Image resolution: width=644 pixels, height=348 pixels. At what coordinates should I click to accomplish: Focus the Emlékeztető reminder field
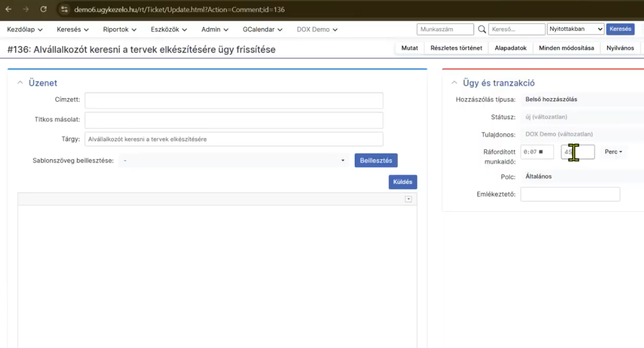tap(570, 194)
